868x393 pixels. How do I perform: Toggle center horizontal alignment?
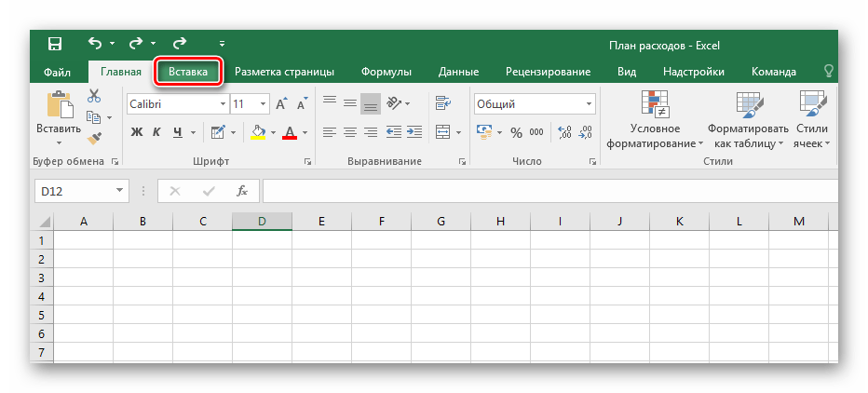[349, 131]
